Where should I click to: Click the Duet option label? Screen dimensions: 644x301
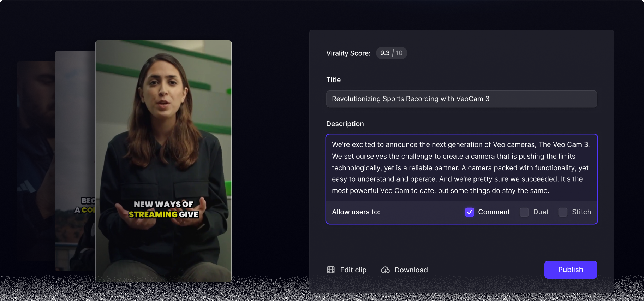point(541,212)
